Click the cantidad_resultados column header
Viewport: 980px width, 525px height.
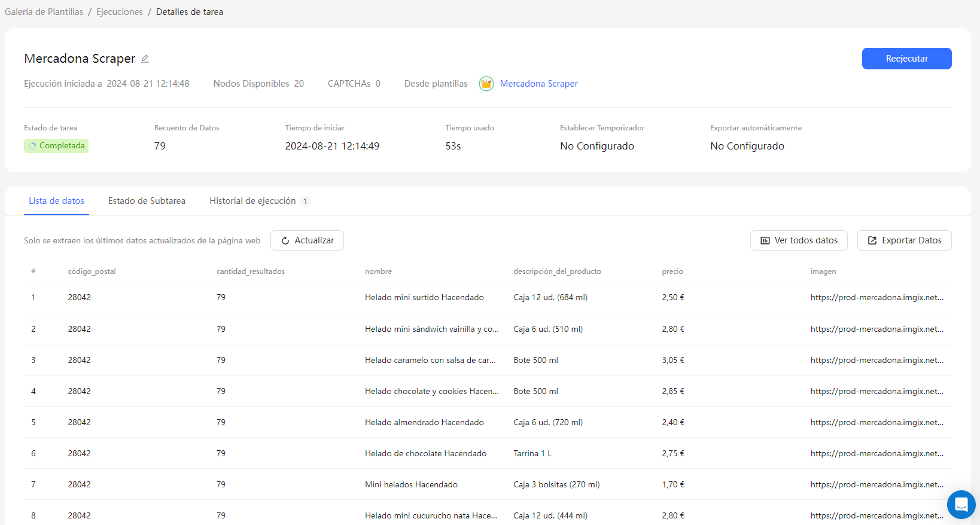[x=251, y=271]
